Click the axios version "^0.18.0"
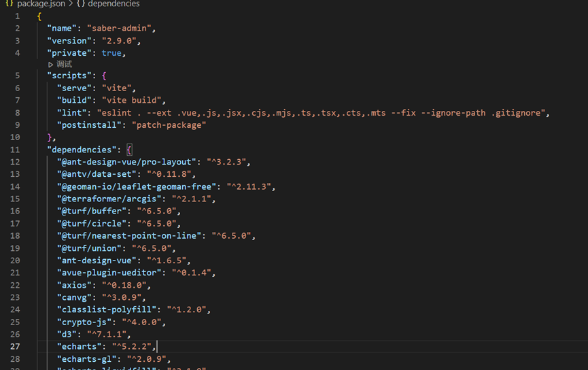The width and height of the screenshot is (588, 370). (x=125, y=285)
